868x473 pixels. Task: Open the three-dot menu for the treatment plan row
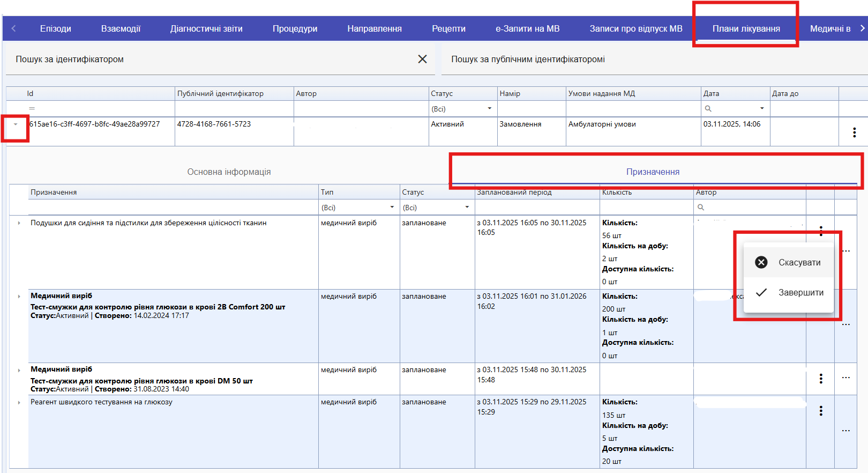854,132
